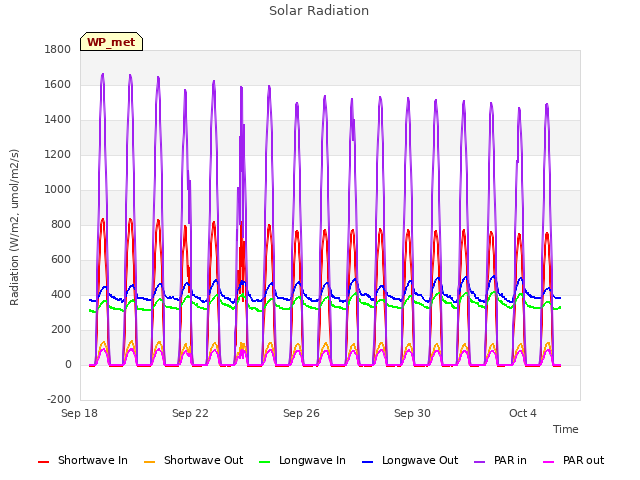The width and height of the screenshot is (640, 480).
Task: Click the purple PAR in legend swatch
Action: tap(480, 462)
